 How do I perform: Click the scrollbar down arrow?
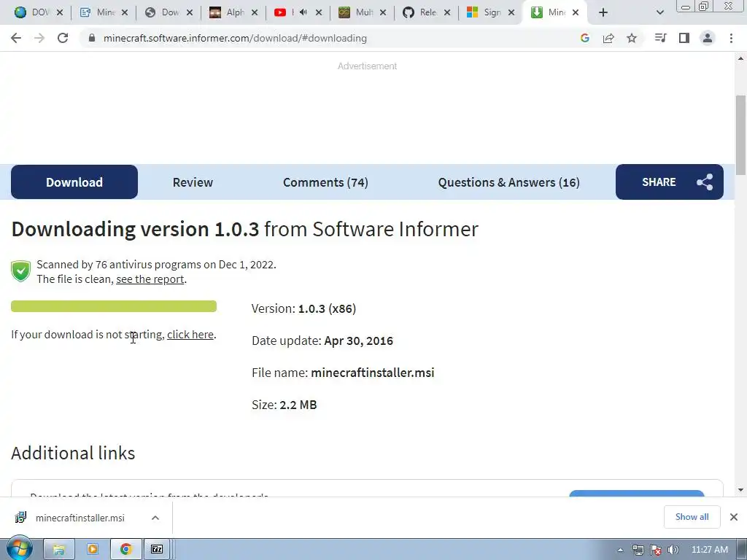pyautogui.click(x=740, y=489)
